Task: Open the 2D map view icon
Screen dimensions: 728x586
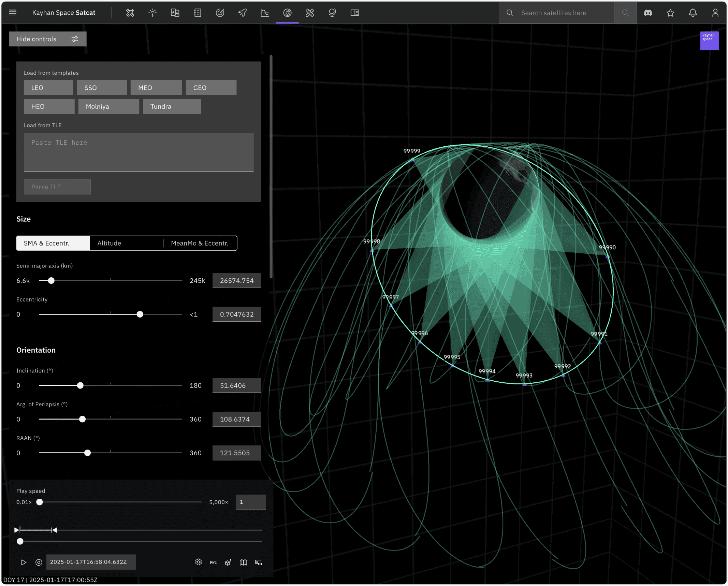Action: [243, 562]
